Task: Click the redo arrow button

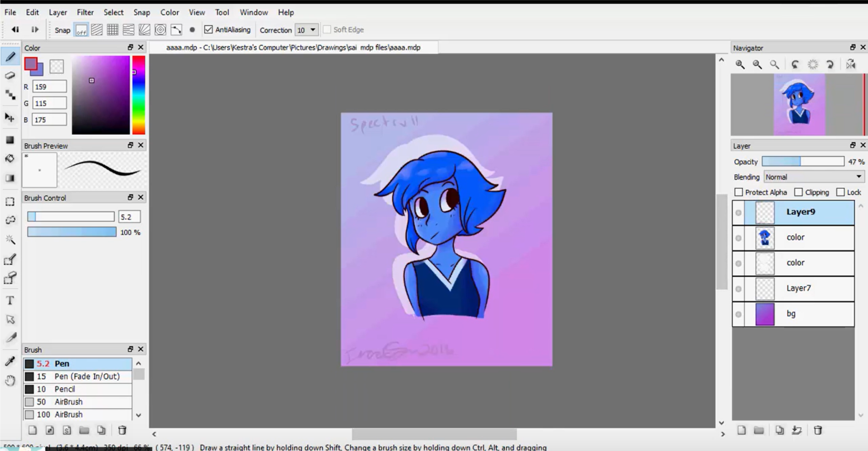Action: coord(35,30)
